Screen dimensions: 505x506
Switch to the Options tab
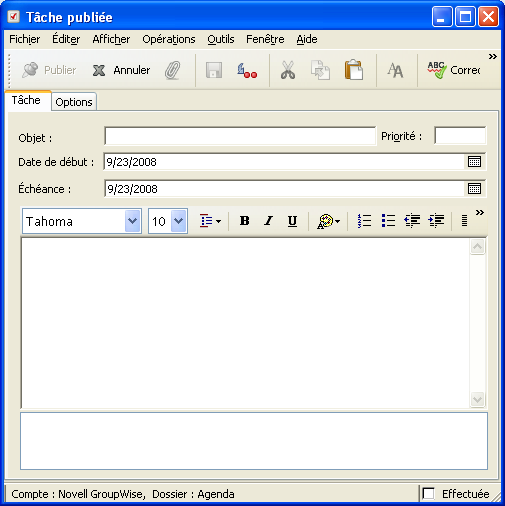[74, 102]
